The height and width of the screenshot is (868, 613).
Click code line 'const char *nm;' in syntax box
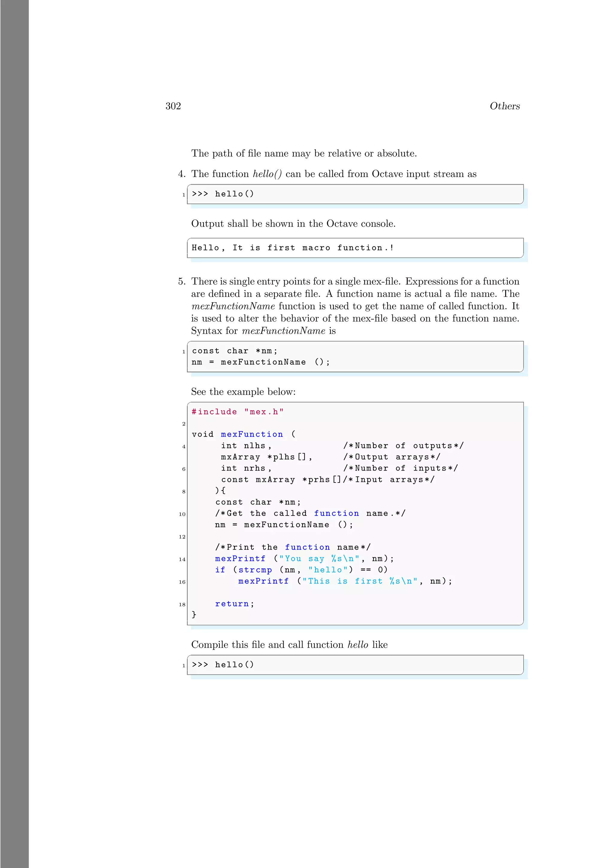coord(235,351)
